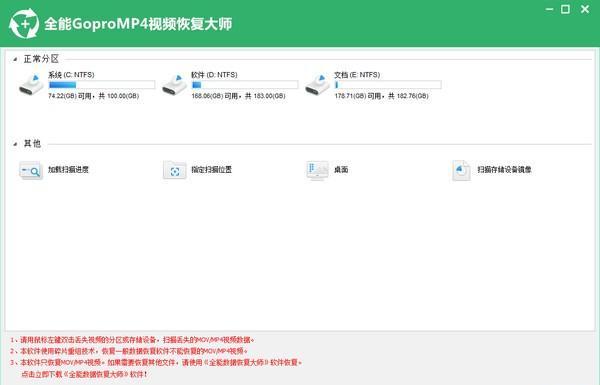Click the 桌面 desktop icon
This screenshot has width=600, height=385.
pyautogui.click(x=318, y=170)
